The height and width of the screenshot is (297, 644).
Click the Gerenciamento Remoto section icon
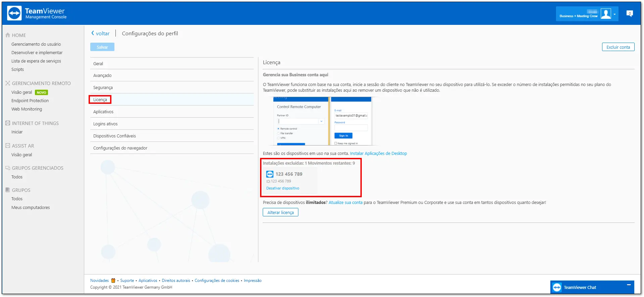point(8,83)
